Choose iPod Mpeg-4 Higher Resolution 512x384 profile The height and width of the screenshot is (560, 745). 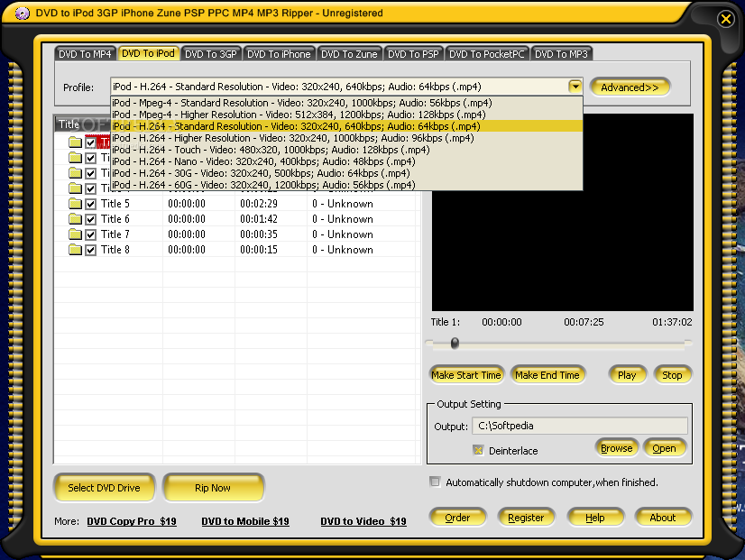coord(346,115)
